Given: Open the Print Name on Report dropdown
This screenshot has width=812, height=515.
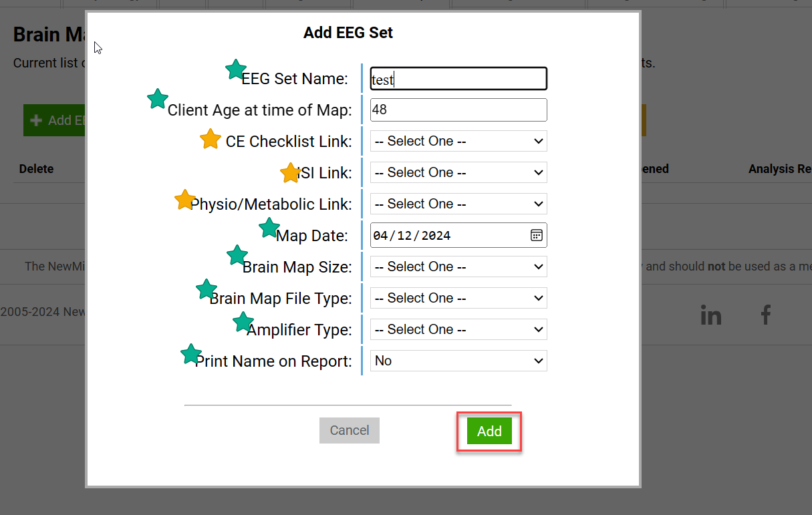Looking at the screenshot, I should point(458,361).
